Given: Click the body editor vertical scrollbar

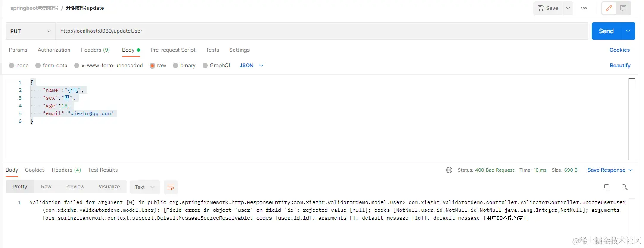Looking at the screenshot, I should (632, 119).
